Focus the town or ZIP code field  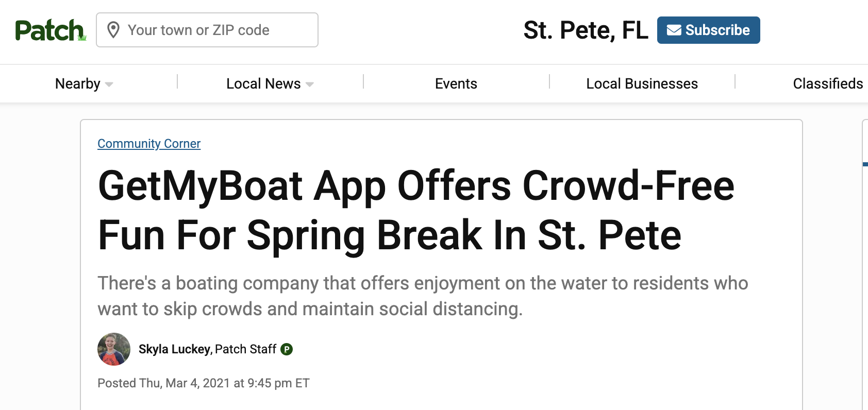[216, 30]
